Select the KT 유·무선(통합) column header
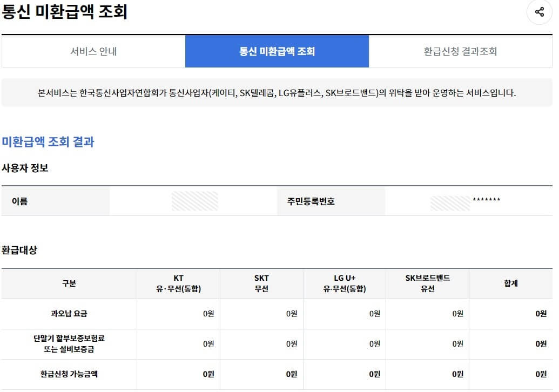The height and width of the screenshot is (392, 559). pos(178,283)
